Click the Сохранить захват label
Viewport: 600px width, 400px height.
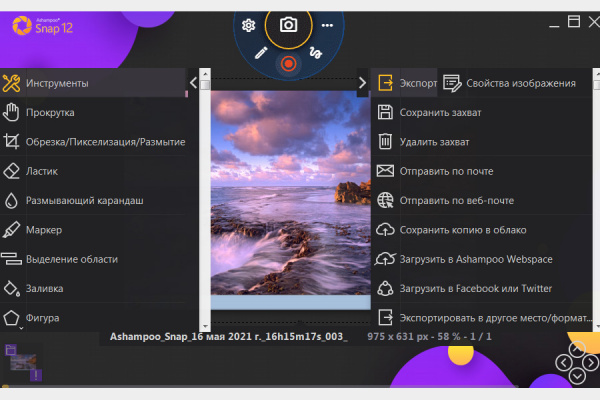click(x=440, y=113)
